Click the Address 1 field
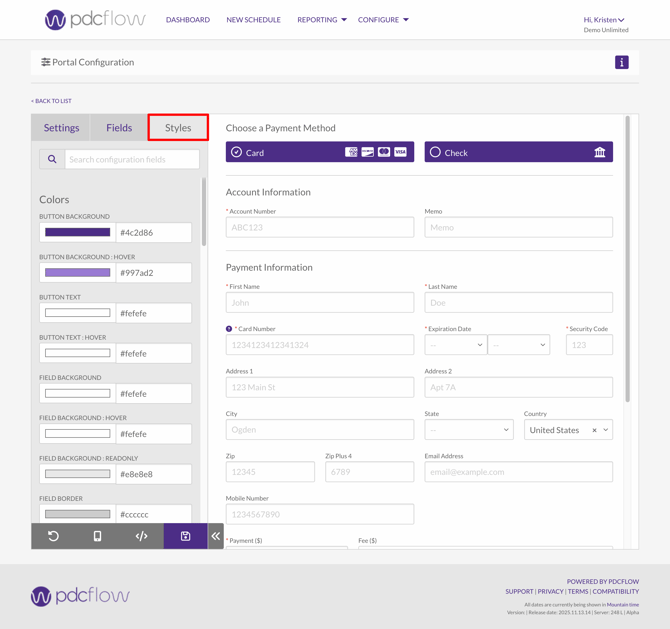This screenshot has width=670, height=629. pos(320,387)
